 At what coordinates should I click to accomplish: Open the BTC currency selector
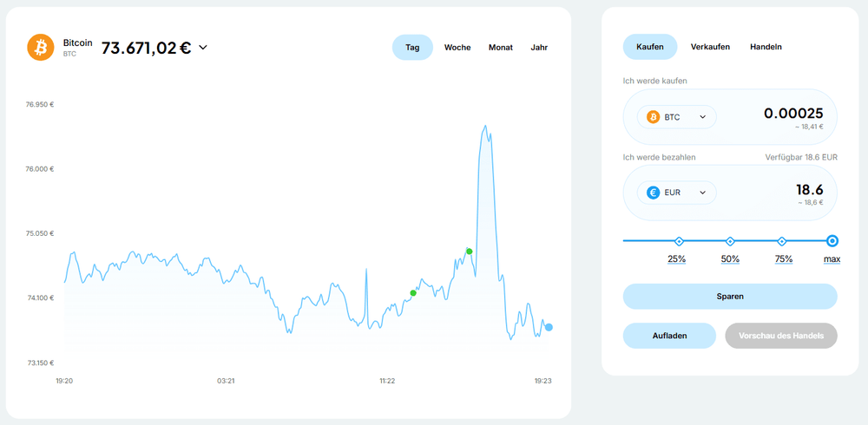click(x=677, y=117)
